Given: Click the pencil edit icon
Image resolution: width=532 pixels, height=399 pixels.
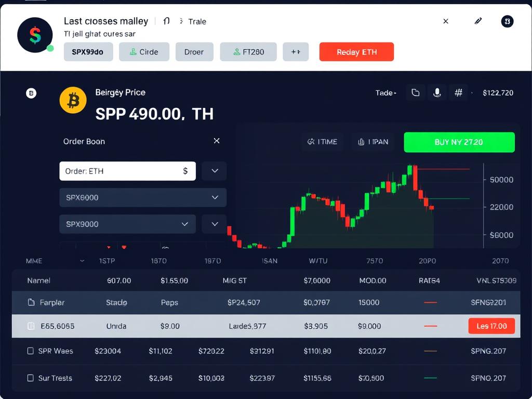Looking at the screenshot, I should pyautogui.click(x=478, y=21).
